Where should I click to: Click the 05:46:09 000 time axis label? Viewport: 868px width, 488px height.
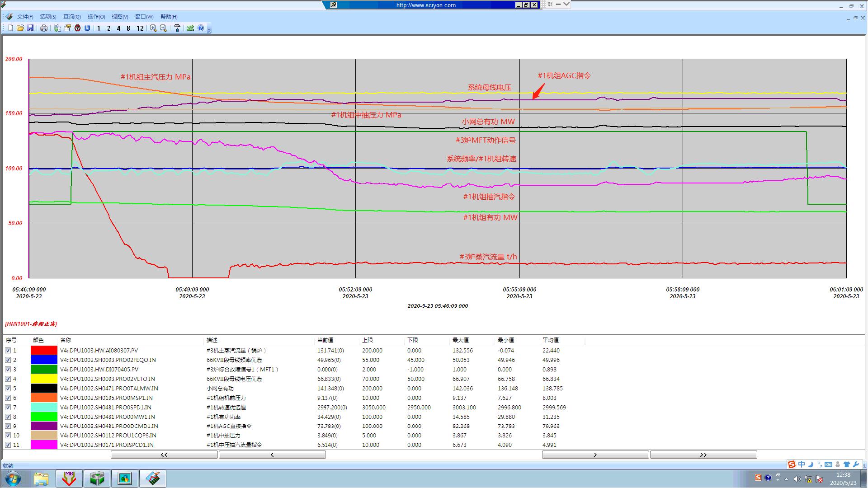(29, 289)
